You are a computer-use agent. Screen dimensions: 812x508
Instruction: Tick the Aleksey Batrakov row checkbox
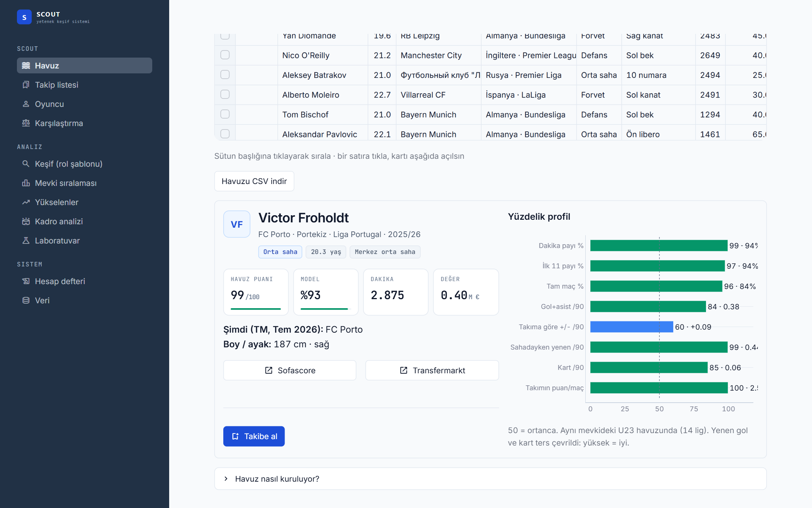click(225, 75)
